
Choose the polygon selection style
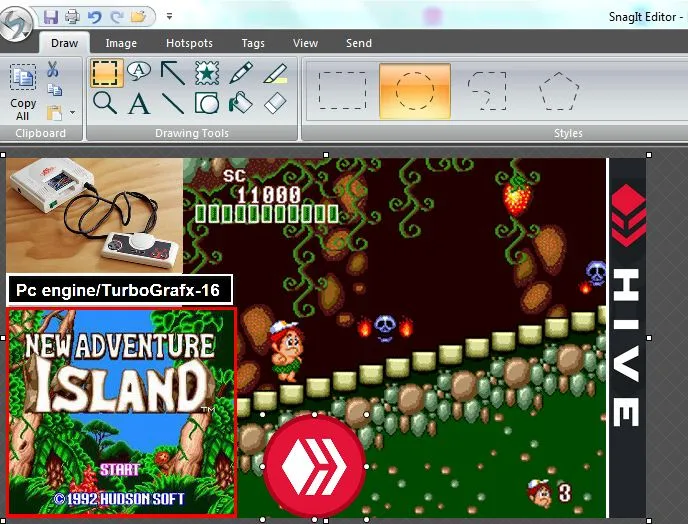point(559,91)
